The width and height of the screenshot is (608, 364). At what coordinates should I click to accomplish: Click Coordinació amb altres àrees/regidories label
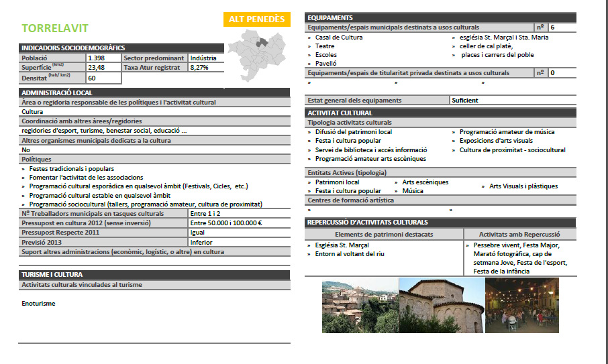coord(82,121)
